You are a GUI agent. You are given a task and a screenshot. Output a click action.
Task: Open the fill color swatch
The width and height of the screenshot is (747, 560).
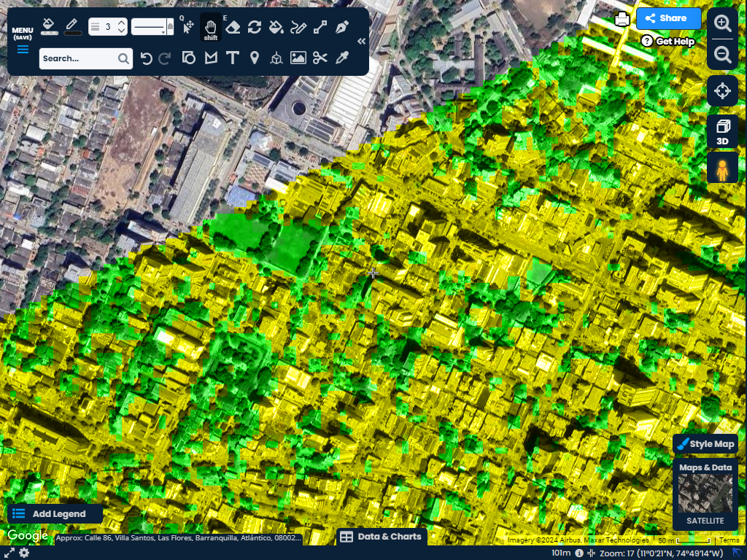coord(49,27)
